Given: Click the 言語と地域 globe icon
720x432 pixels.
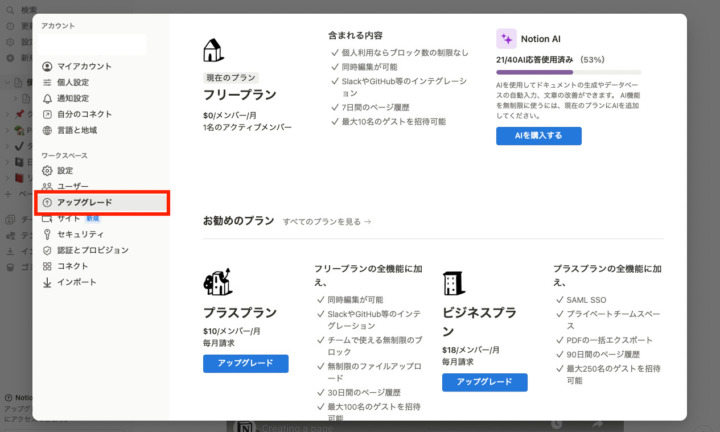Looking at the screenshot, I should click(47, 130).
